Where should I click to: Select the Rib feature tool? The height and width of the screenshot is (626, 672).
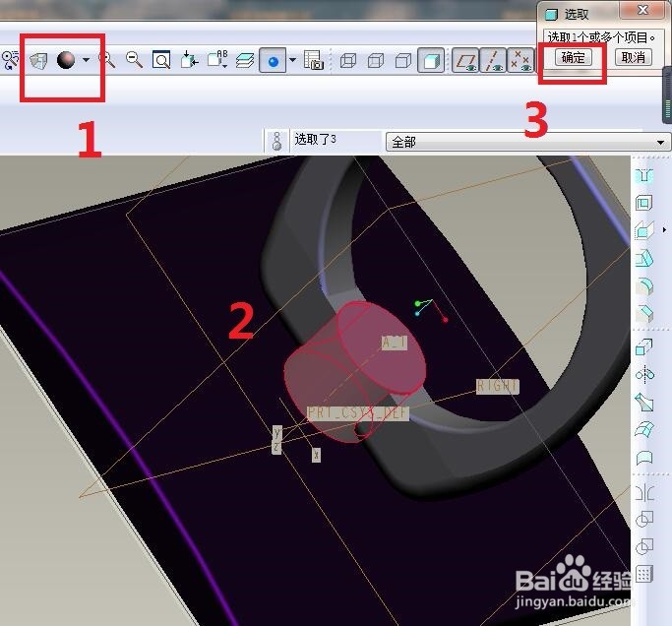click(x=644, y=230)
